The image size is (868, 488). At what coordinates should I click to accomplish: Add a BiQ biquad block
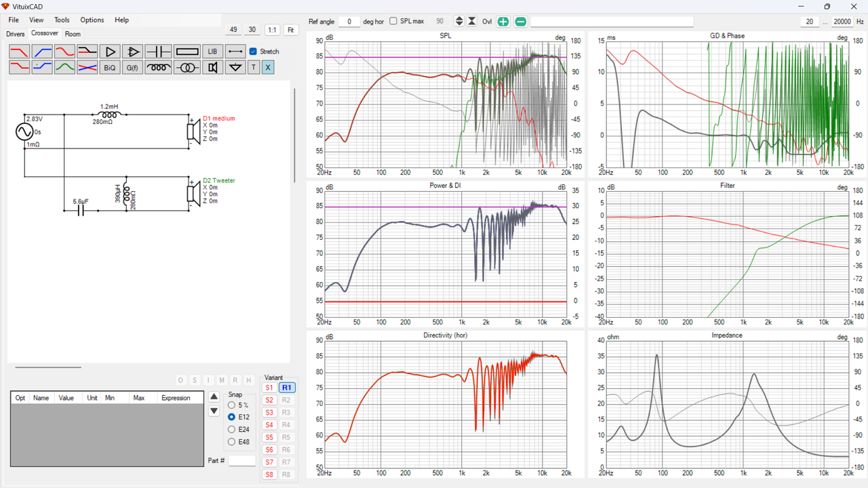coord(110,67)
